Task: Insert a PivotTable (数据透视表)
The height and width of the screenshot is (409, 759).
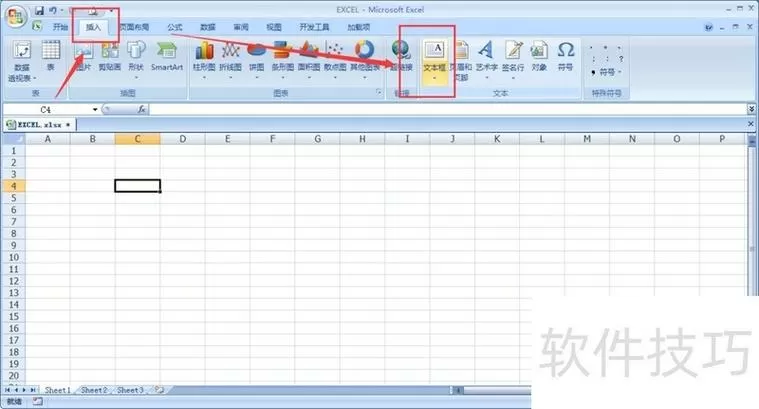Action: click(x=22, y=62)
